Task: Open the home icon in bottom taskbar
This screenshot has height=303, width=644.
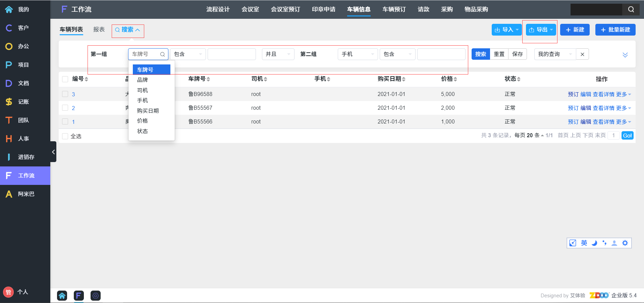Action: [62, 296]
